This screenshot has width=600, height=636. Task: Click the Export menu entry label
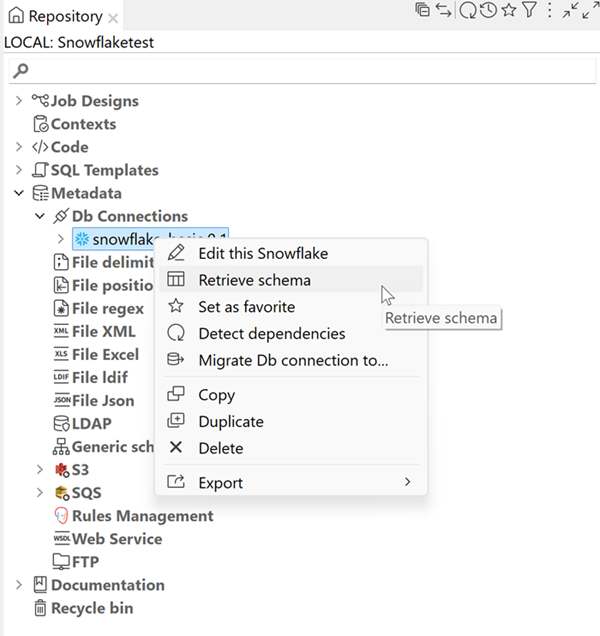[220, 483]
